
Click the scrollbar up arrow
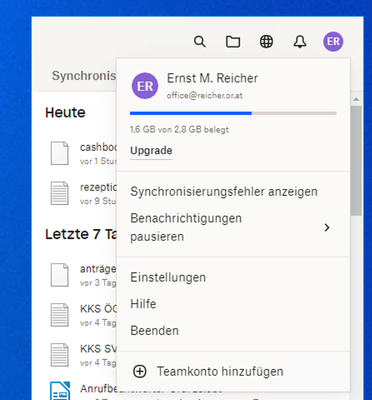click(x=356, y=99)
